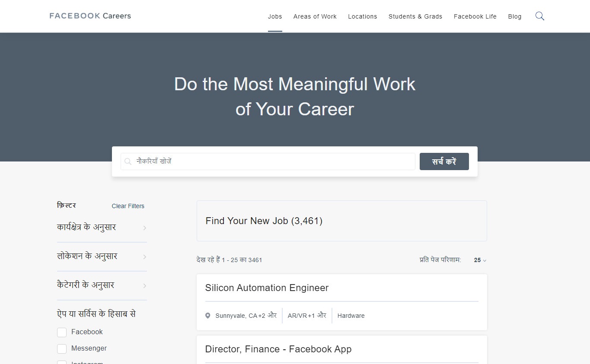Open results per page dropdown showing 25

(480, 260)
